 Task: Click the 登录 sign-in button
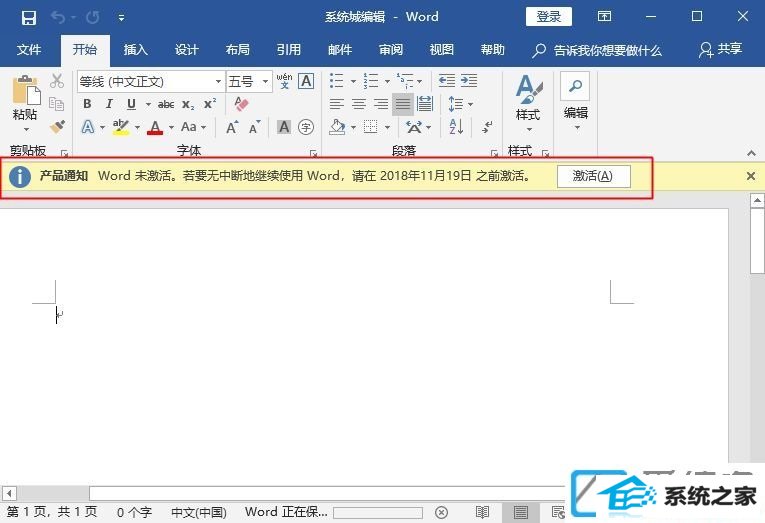pyautogui.click(x=548, y=17)
